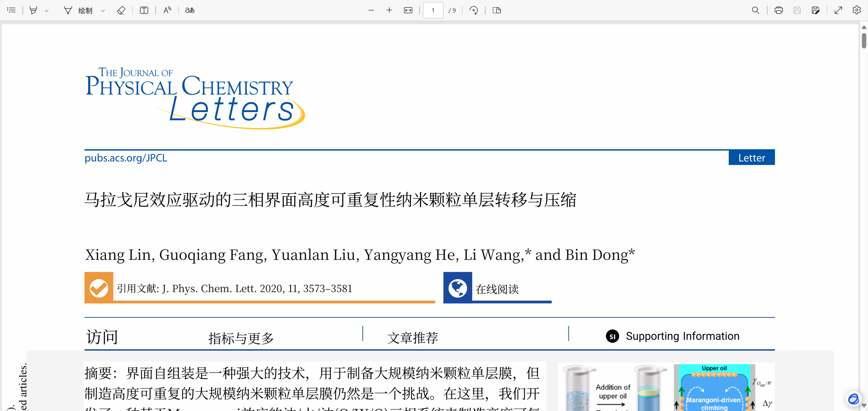Open the table of contents sidebar
The height and width of the screenshot is (411, 868).
coord(11,10)
